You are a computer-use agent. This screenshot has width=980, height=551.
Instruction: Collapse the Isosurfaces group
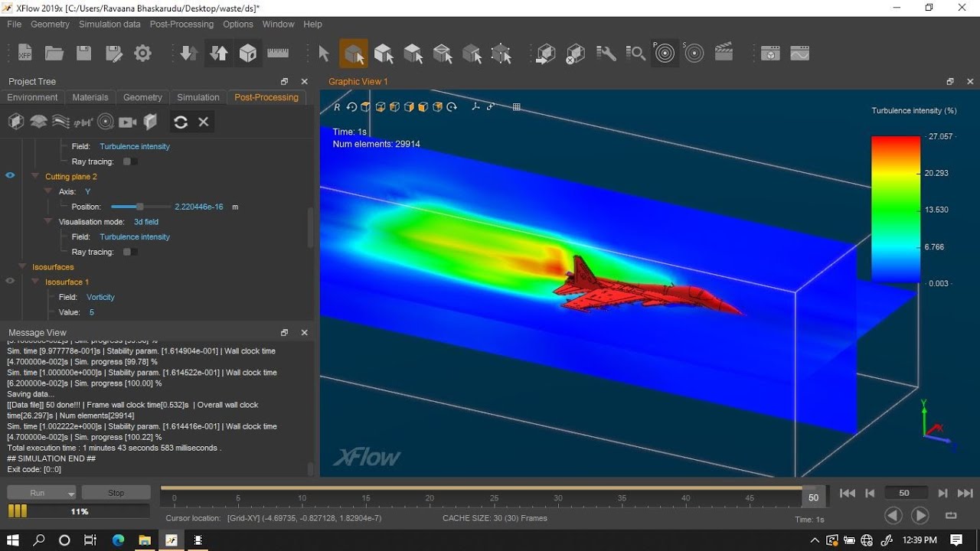click(x=21, y=267)
